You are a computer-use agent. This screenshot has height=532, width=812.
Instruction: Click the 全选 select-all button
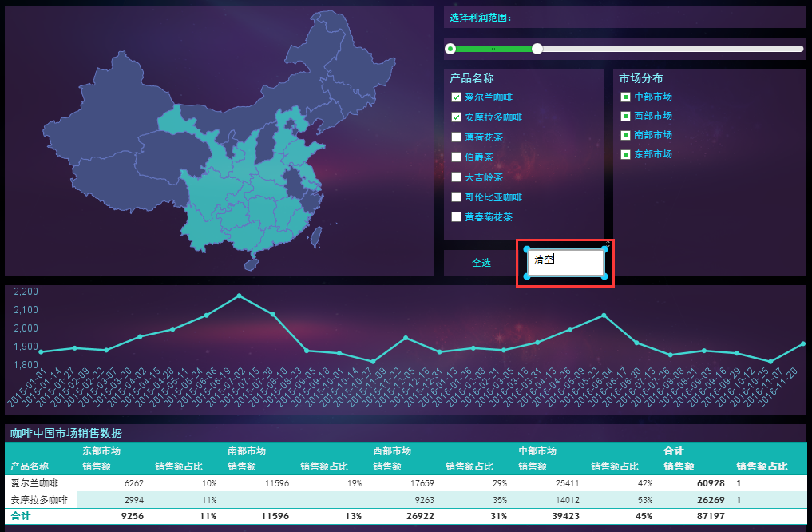click(481, 263)
